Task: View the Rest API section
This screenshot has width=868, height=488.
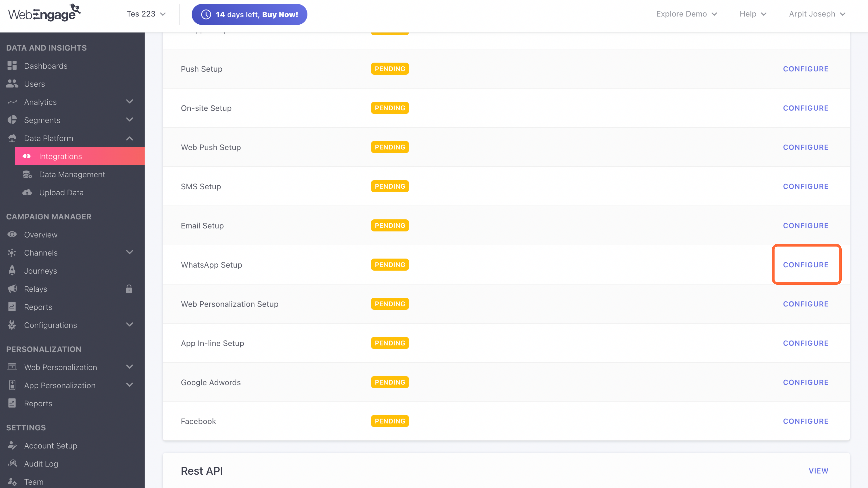Action: 818,471
